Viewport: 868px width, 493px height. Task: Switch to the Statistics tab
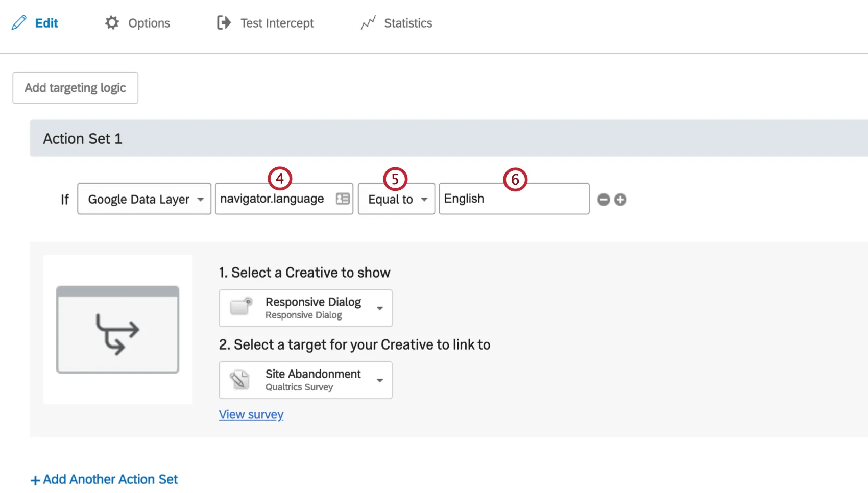pos(408,22)
